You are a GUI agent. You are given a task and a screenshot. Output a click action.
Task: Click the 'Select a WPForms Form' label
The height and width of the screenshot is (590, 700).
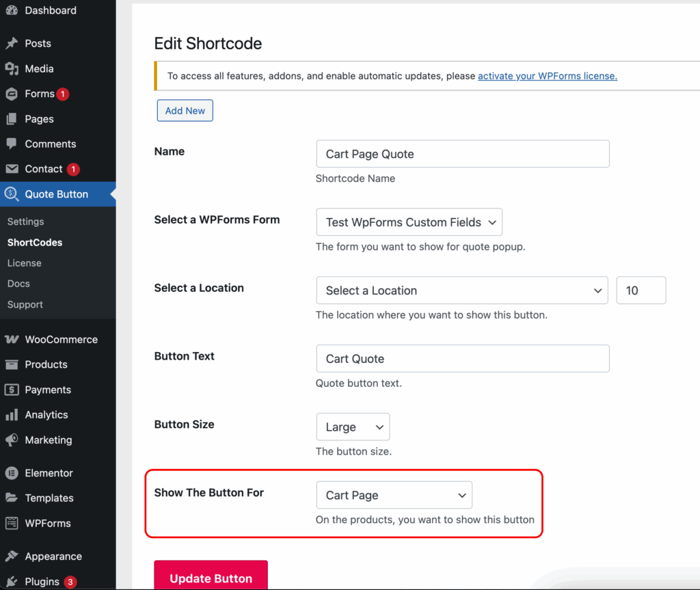(x=217, y=219)
